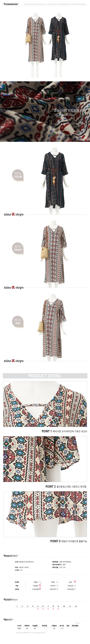Toggle the 얇음 thickness checkbox
Viewport: 90px width, 644px height.
(x=75, y=582)
